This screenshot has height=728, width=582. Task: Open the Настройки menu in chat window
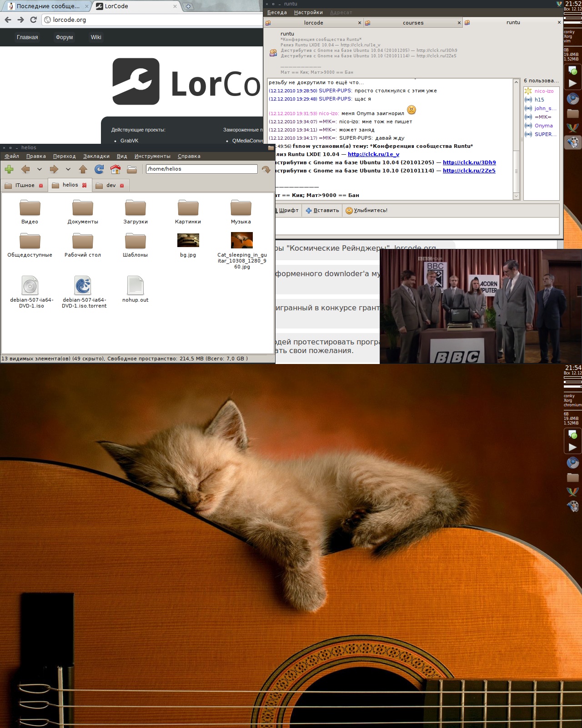pyautogui.click(x=308, y=12)
